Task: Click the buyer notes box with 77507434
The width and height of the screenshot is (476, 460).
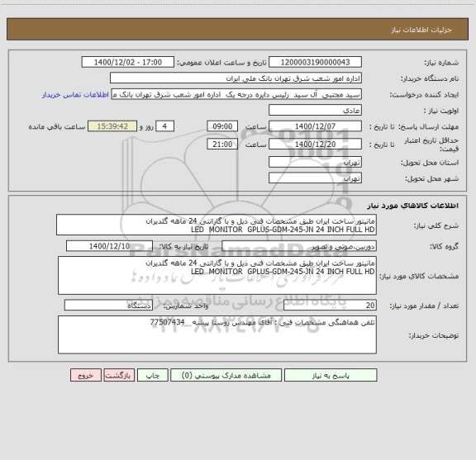Action: (217, 334)
